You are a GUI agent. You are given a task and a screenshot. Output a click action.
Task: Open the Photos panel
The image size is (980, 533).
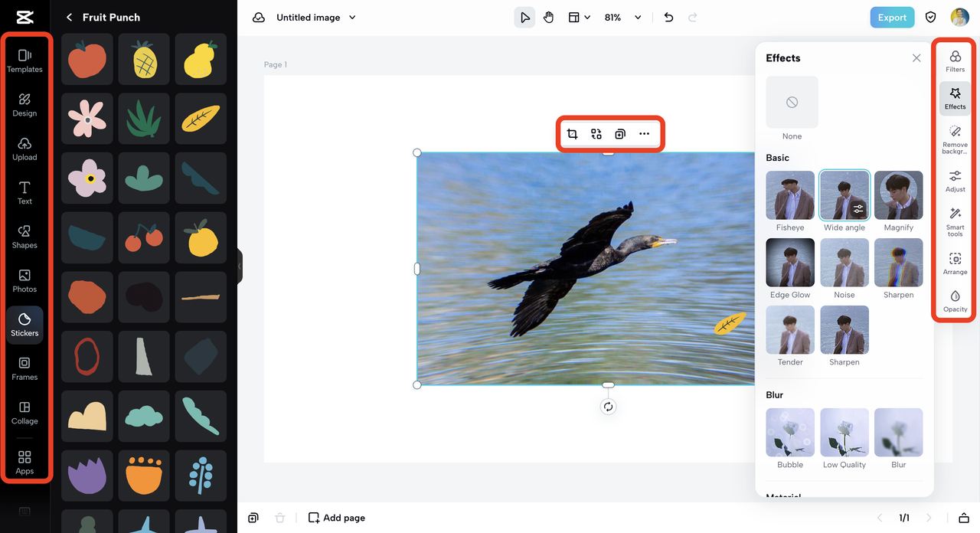pyautogui.click(x=24, y=281)
